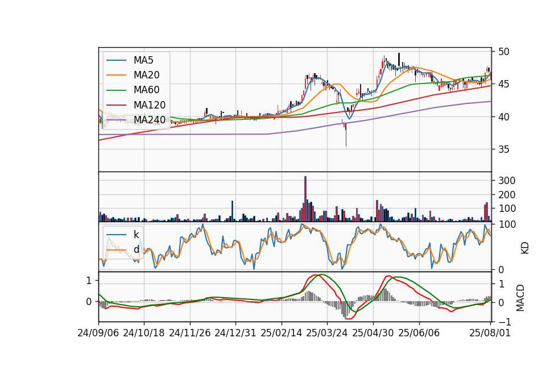The width and height of the screenshot is (546, 392).
Task: Click the red MA120 legend line sample
Action: coord(116,106)
